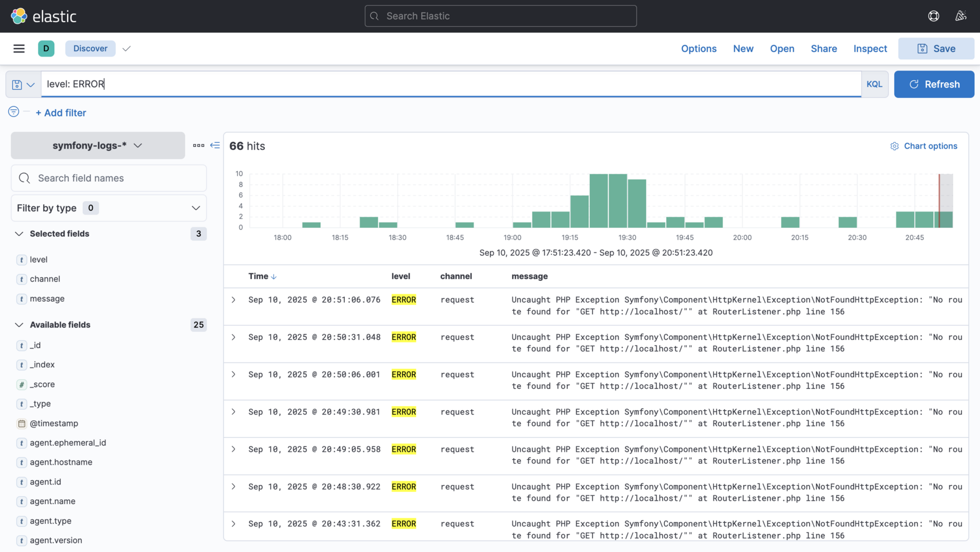This screenshot has height=552, width=980.
Task: Click the magnifier in Search Elastic
Action: [374, 16]
